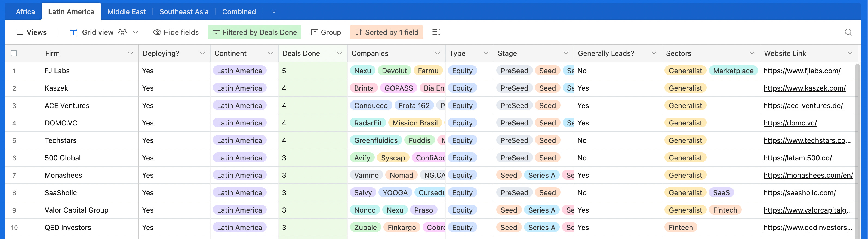Open the kaszek.com website link
Viewport: 868px width, 239px height.
click(x=804, y=88)
